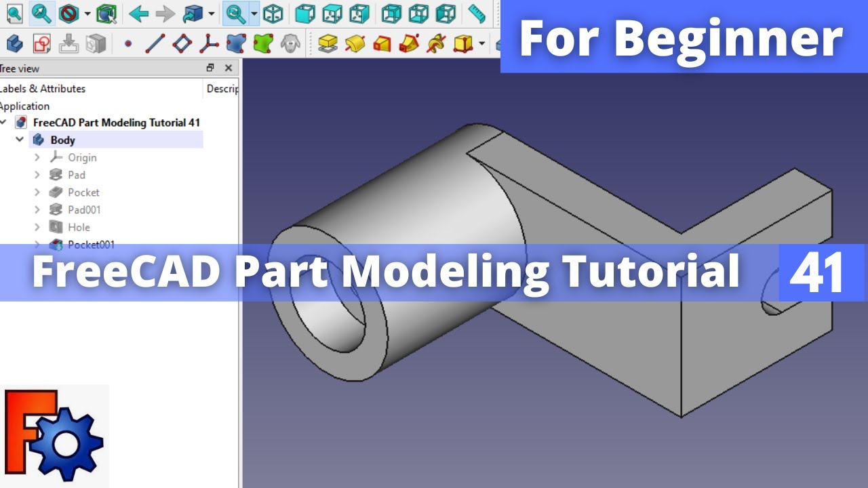Click the Fit All view icon
The image size is (868, 488).
14,13
